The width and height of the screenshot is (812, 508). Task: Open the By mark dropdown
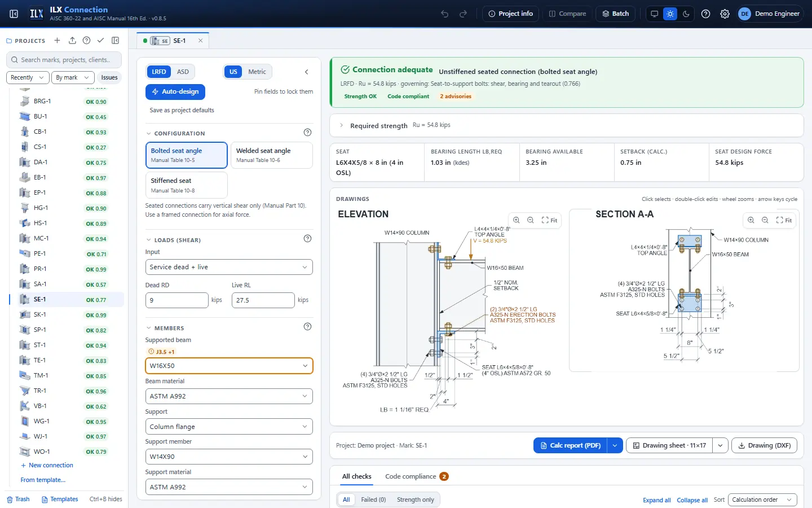click(72, 77)
